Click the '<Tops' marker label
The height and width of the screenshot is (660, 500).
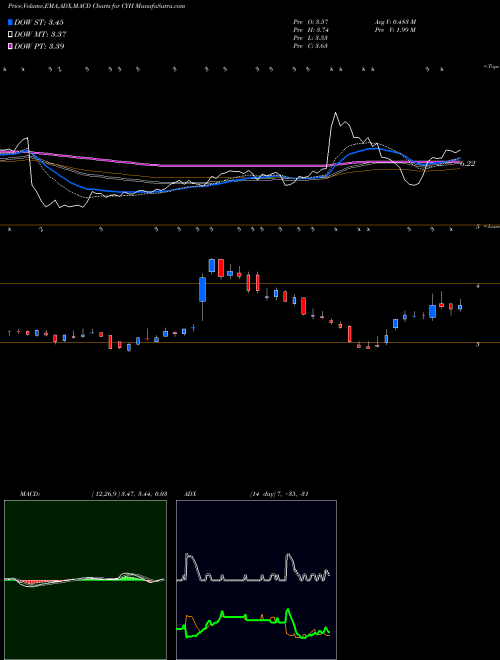(491, 67)
